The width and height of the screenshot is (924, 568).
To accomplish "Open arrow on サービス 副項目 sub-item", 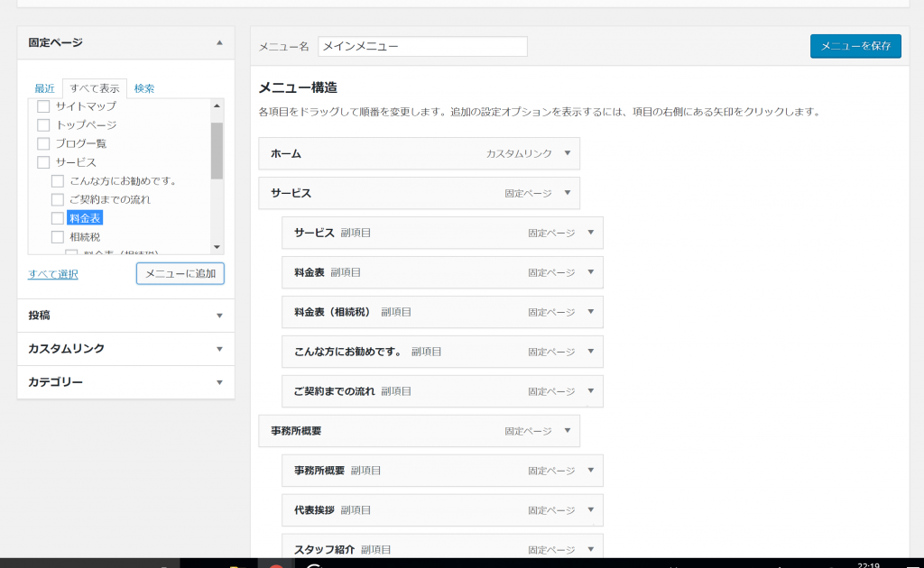I will (590, 233).
